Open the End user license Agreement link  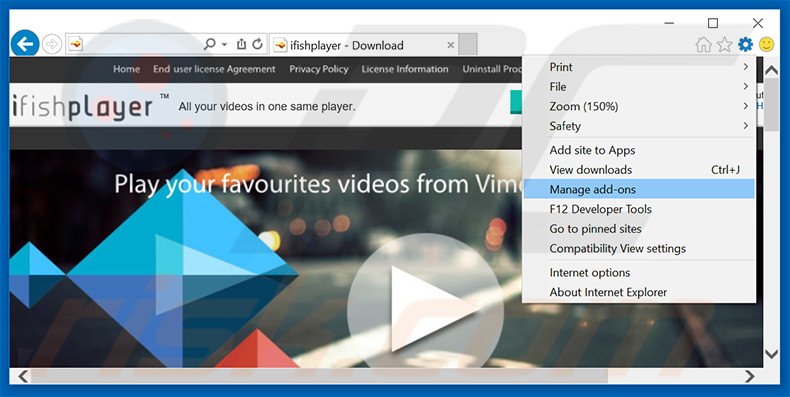pos(214,70)
